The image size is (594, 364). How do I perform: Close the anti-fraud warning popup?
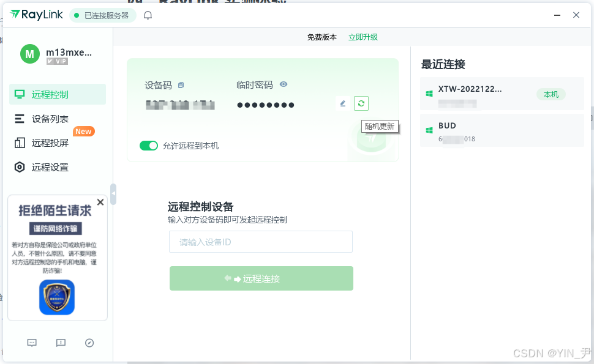tap(100, 202)
